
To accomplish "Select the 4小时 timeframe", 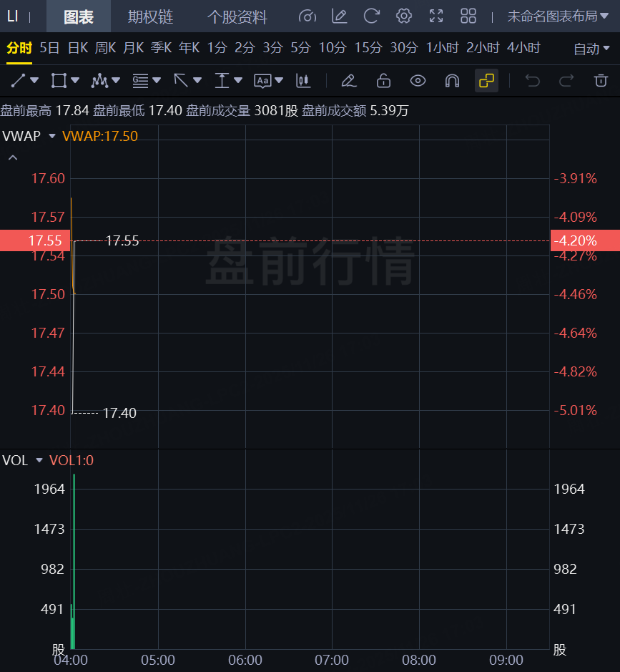I will pos(523,47).
